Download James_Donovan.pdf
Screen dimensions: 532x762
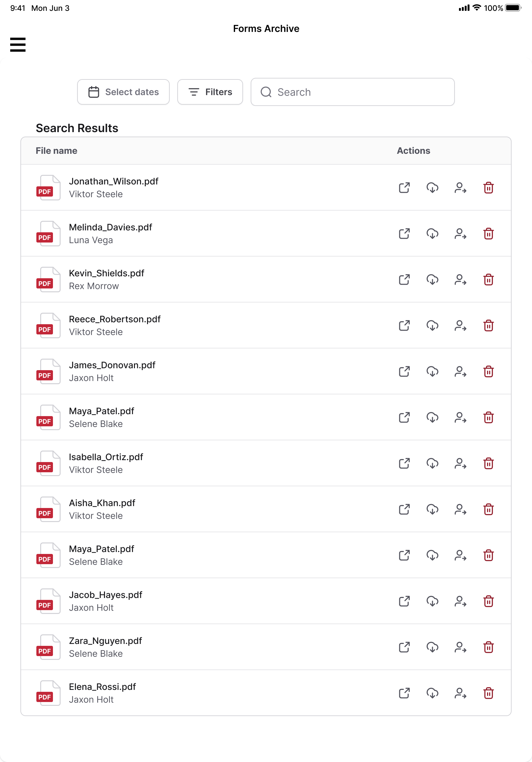coord(432,372)
